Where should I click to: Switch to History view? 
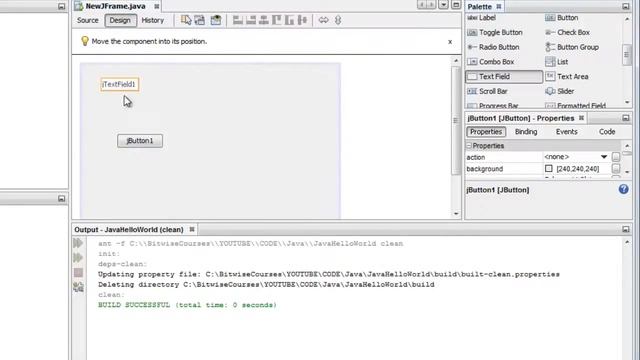click(153, 20)
